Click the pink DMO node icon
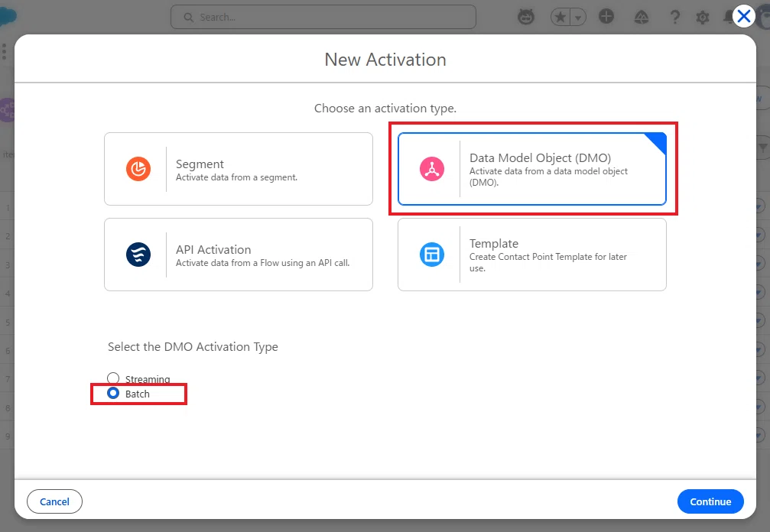770x532 pixels. [x=432, y=169]
